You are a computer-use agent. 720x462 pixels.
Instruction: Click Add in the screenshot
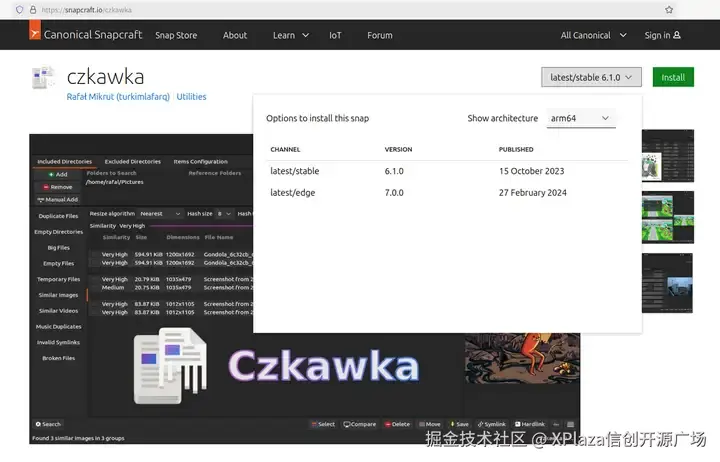pyautogui.click(x=58, y=175)
